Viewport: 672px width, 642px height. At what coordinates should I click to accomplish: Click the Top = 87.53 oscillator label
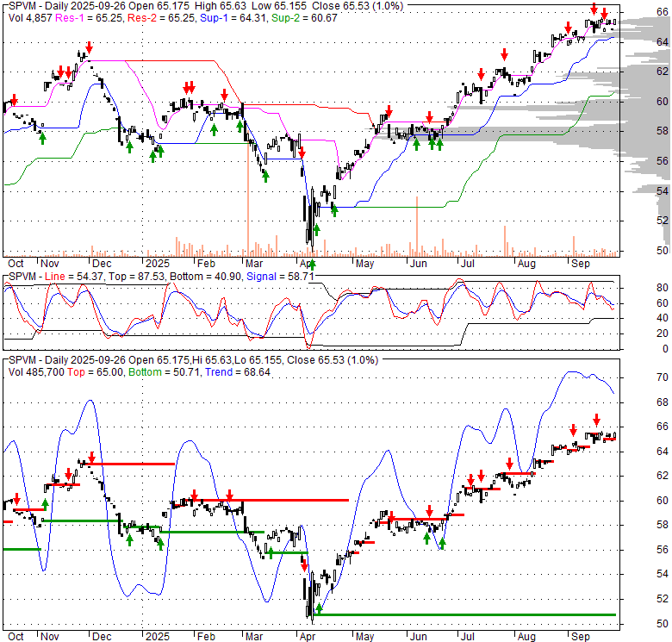click(136, 277)
